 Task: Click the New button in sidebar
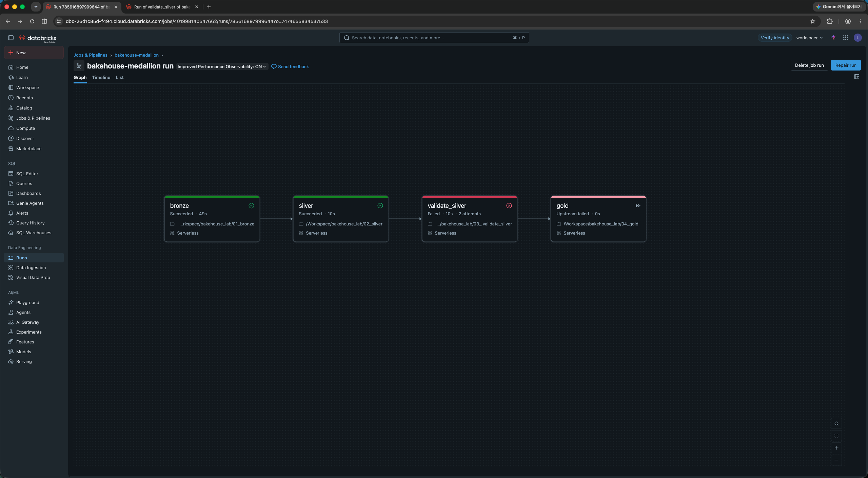[34, 53]
